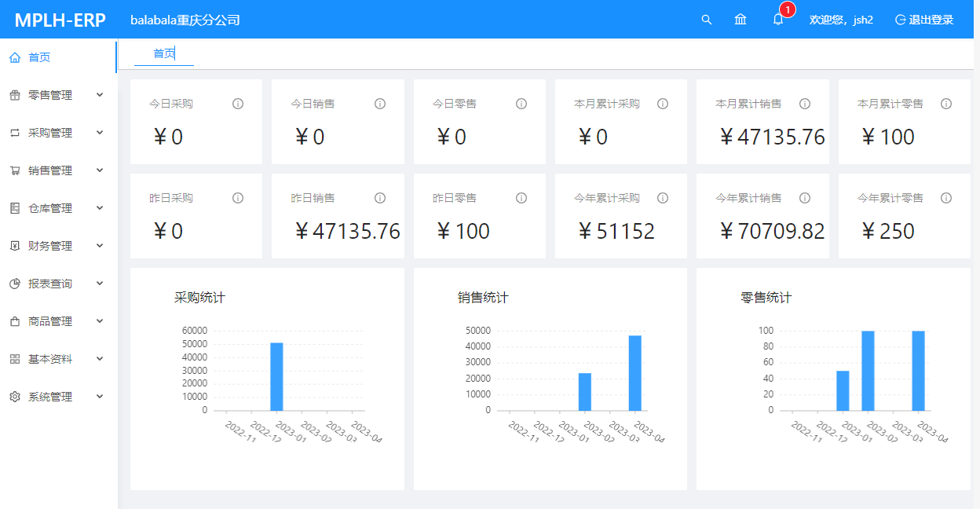Expand the 采购管理 menu chevron
This screenshot has width=980, height=509.
[x=100, y=133]
